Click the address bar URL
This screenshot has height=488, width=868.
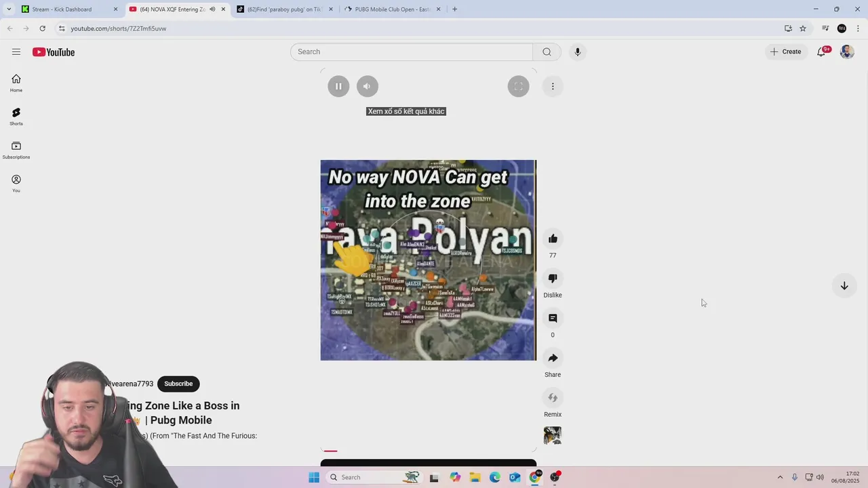click(x=119, y=28)
